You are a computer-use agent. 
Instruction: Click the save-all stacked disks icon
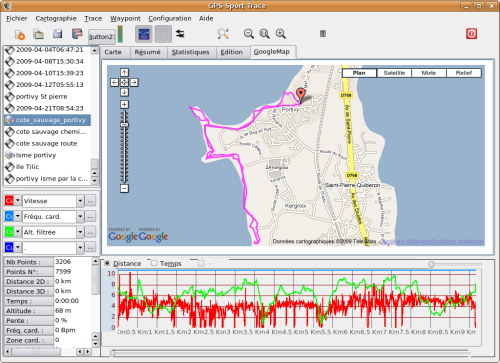pyautogui.click(x=77, y=34)
